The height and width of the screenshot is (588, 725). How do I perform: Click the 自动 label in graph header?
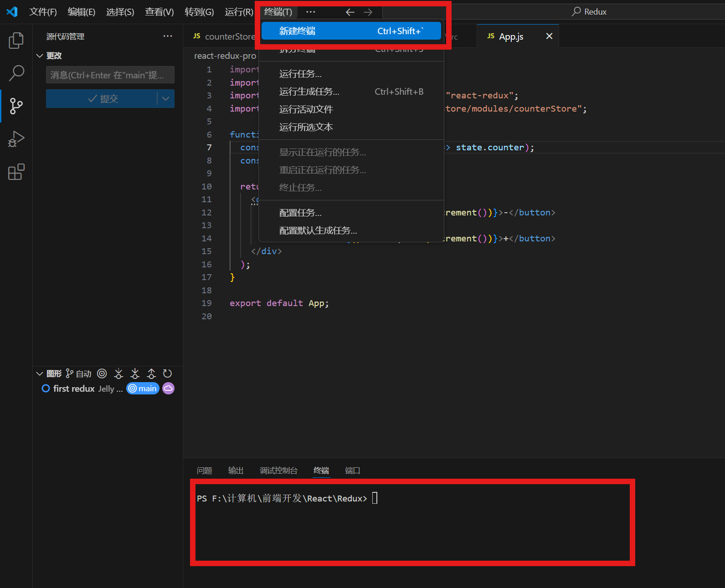click(84, 373)
